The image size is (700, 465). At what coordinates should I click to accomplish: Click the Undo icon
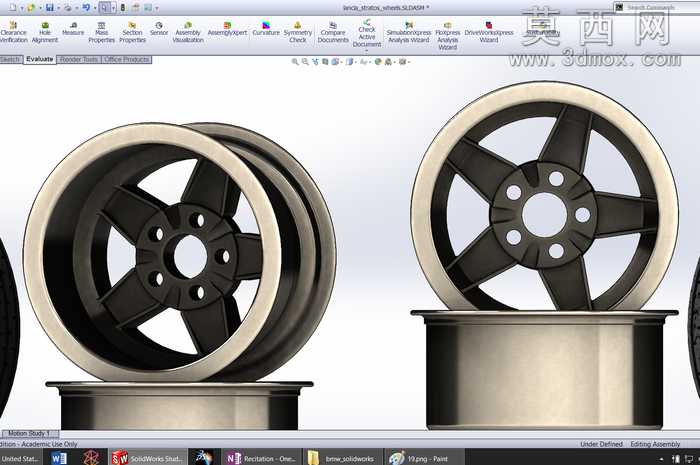(86, 8)
